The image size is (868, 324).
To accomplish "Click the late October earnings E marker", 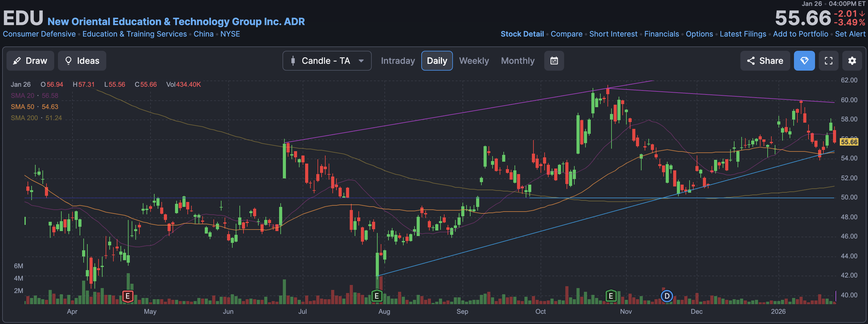I will [x=611, y=296].
